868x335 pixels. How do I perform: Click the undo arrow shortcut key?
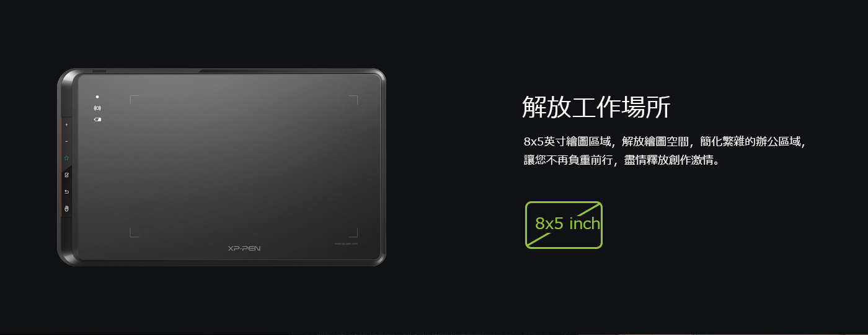pyautogui.click(x=66, y=192)
